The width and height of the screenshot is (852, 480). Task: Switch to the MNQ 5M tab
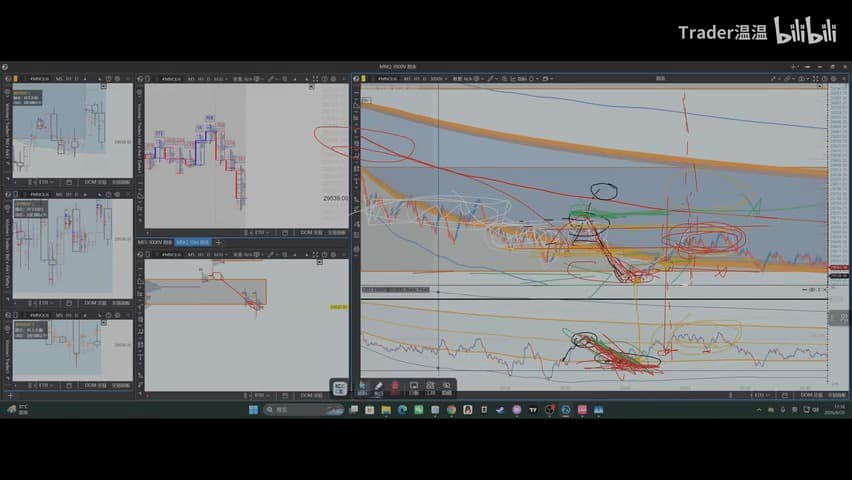[193, 242]
